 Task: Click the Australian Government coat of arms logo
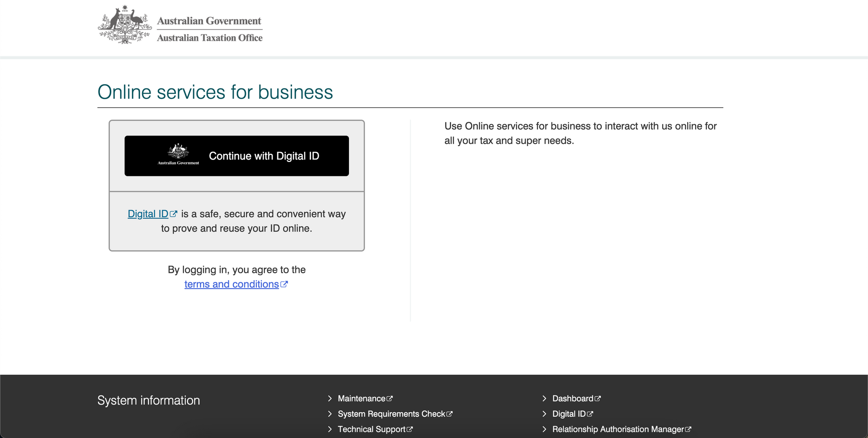point(125,24)
